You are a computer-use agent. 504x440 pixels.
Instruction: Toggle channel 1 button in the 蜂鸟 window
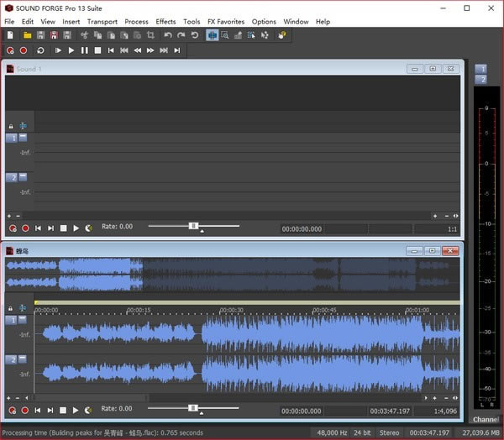pos(11,320)
